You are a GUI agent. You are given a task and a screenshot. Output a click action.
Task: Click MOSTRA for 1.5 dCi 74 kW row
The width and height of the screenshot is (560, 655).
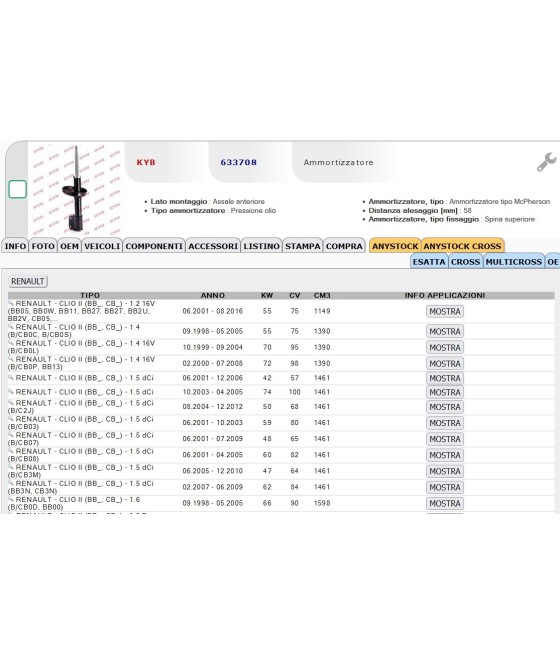click(x=445, y=392)
